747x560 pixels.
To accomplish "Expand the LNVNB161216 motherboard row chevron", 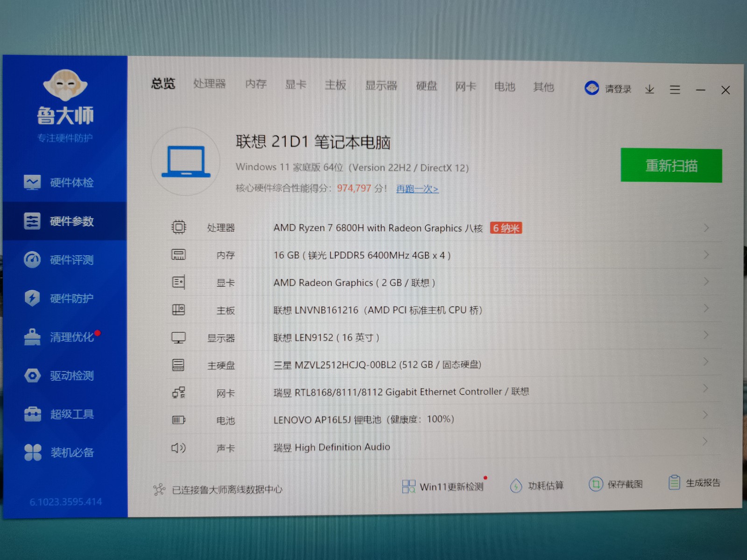I will [x=706, y=308].
